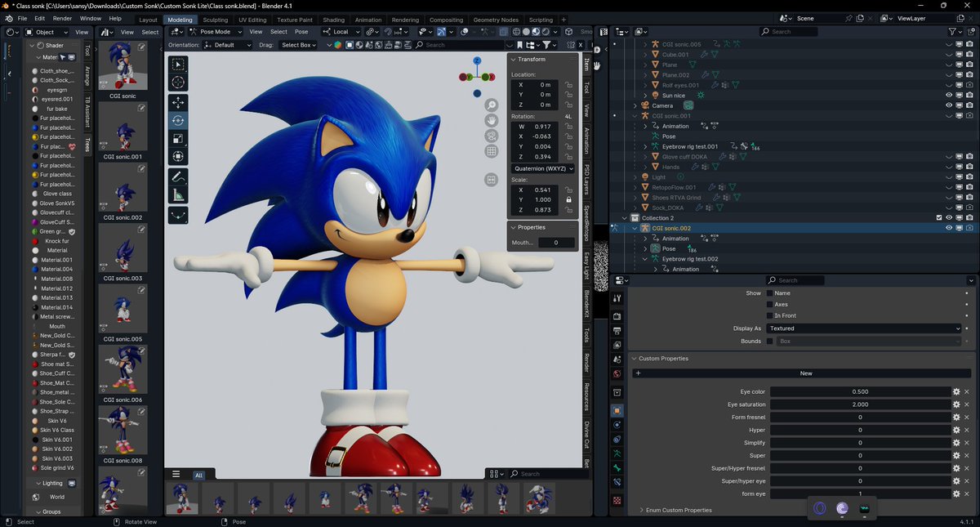
Task: Click the Eye color value slider
Action: point(860,391)
